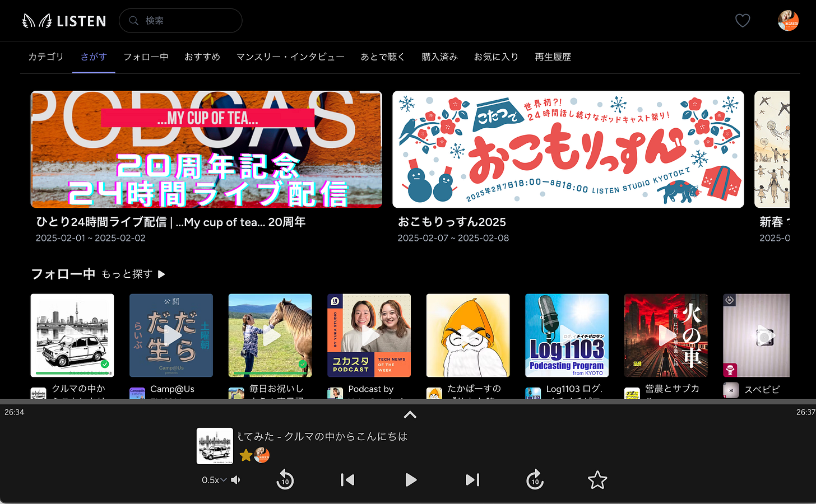Click the 2025-02-07 ~ 2025-02-08 date text
Image resolution: width=816 pixels, height=504 pixels.
point(453,238)
